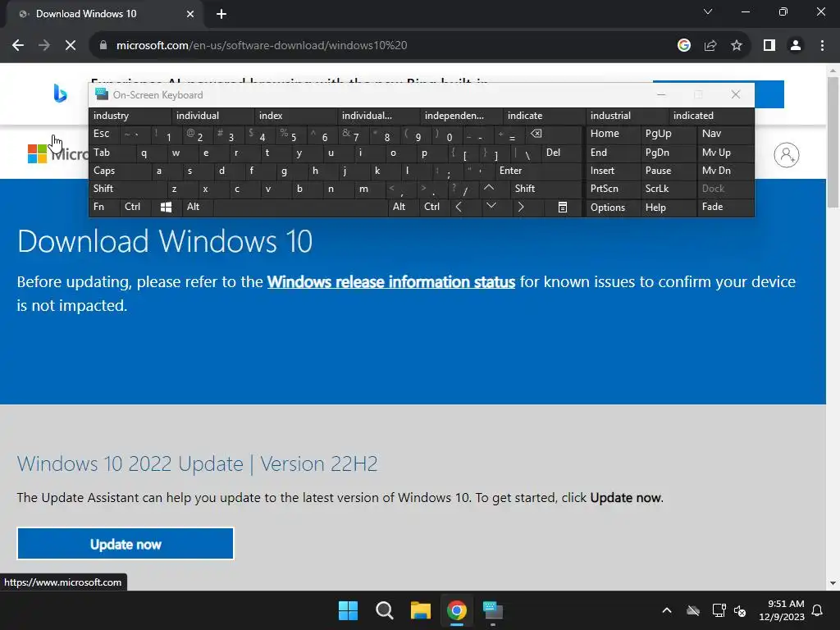Click the Bing logo in banner
The image size is (840, 630).
point(60,94)
